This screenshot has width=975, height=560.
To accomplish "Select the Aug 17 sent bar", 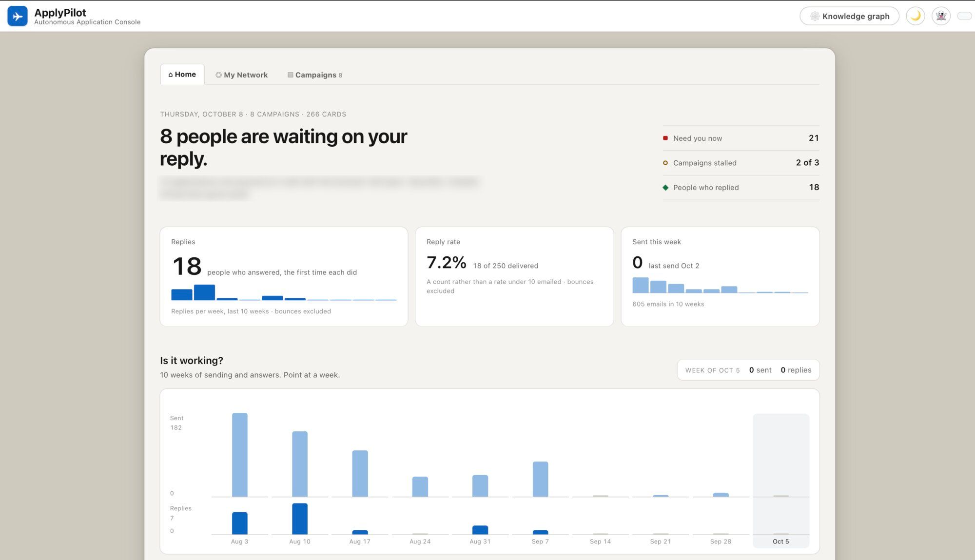I will click(360, 473).
